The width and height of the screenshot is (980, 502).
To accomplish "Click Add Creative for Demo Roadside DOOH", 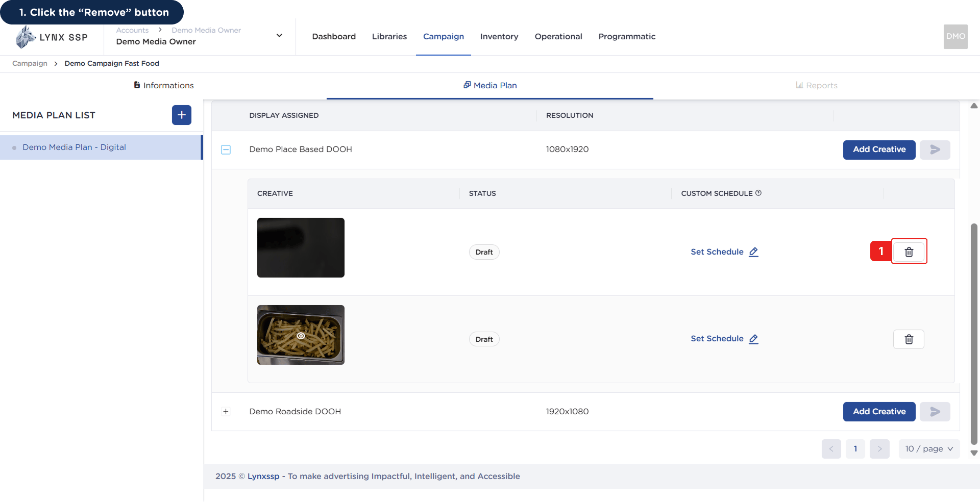I will [x=879, y=412].
